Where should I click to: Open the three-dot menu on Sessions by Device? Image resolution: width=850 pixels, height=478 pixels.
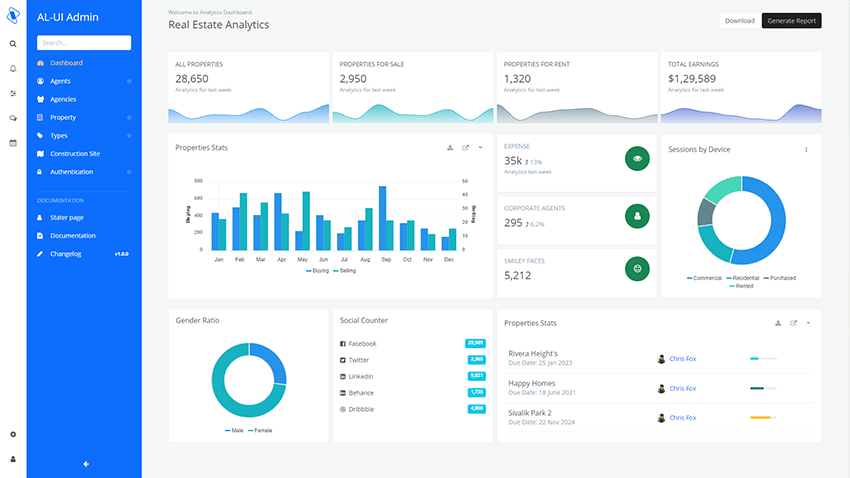tap(806, 150)
